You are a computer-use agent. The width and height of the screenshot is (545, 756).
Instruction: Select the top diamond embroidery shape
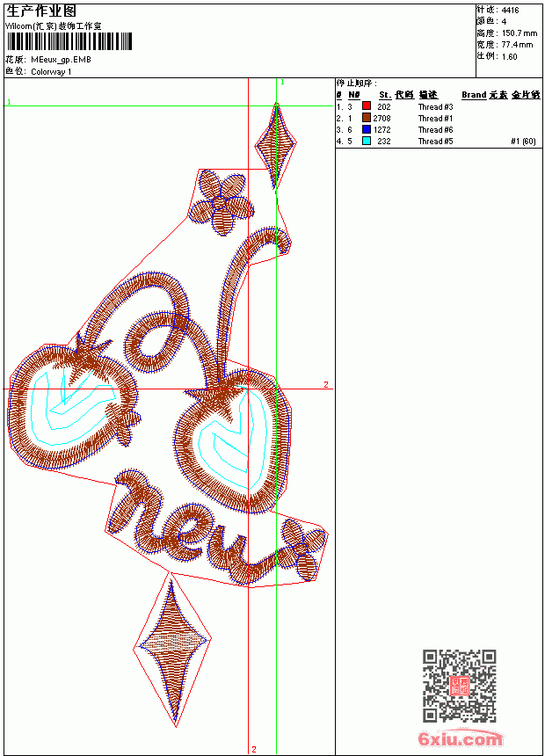(276, 145)
